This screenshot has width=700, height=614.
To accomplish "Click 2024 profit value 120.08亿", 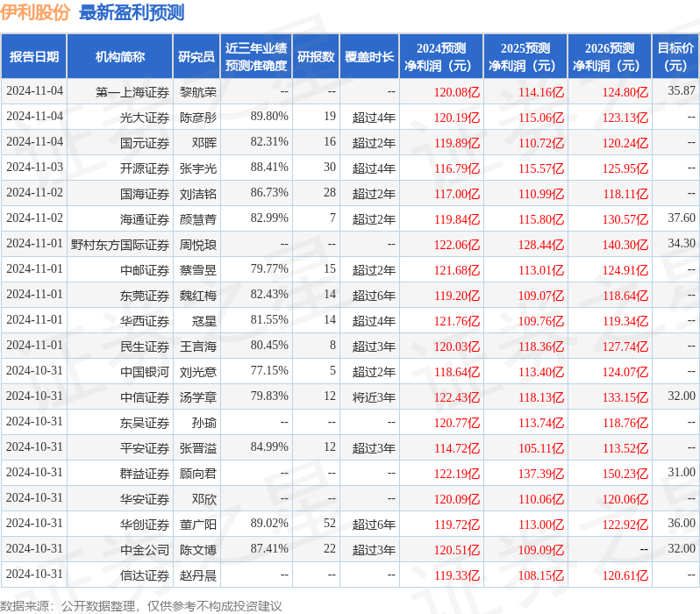I will [x=457, y=93].
